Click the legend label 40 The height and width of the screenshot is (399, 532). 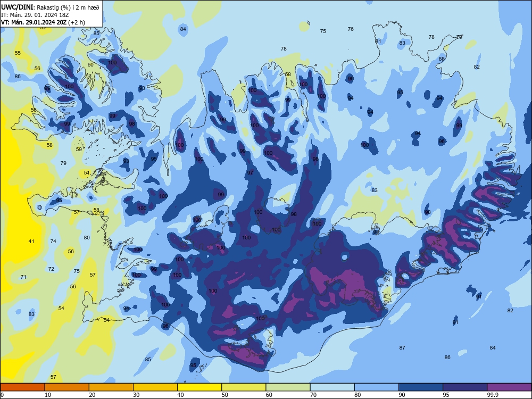point(180,395)
